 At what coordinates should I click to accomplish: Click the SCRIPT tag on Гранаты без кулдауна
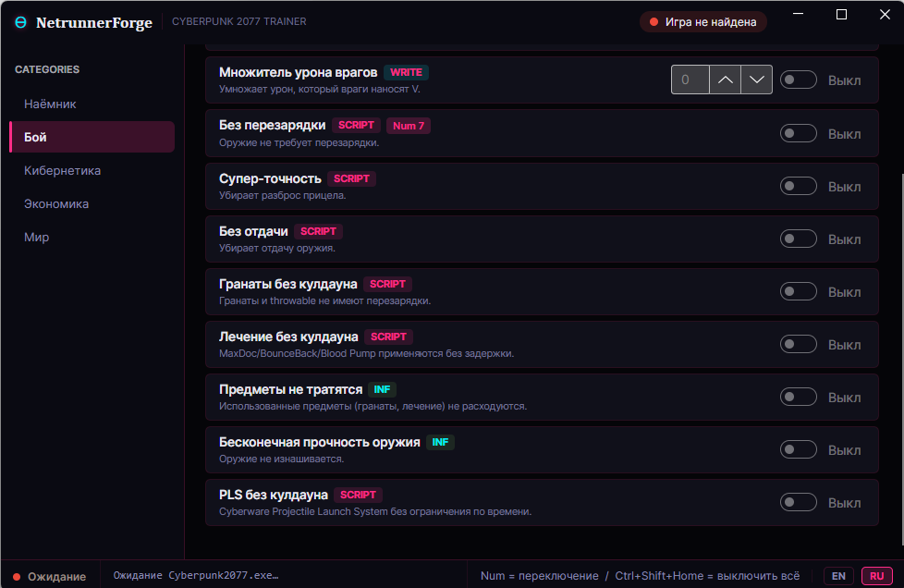[387, 284]
